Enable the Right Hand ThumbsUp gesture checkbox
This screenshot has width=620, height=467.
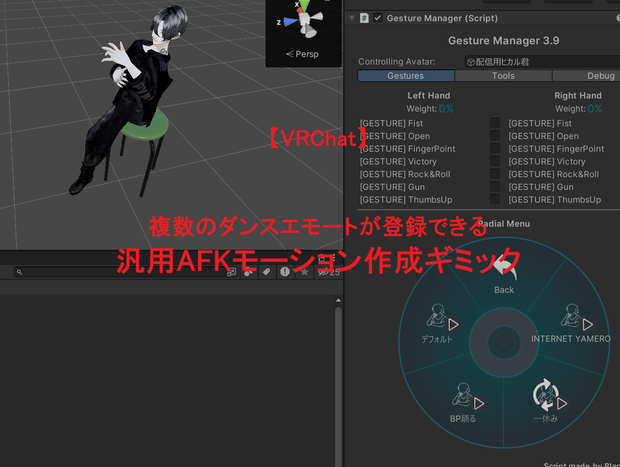click(495, 199)
